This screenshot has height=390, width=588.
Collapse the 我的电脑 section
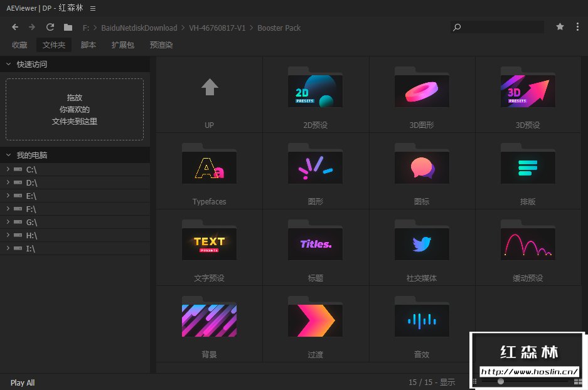(8, 155)
